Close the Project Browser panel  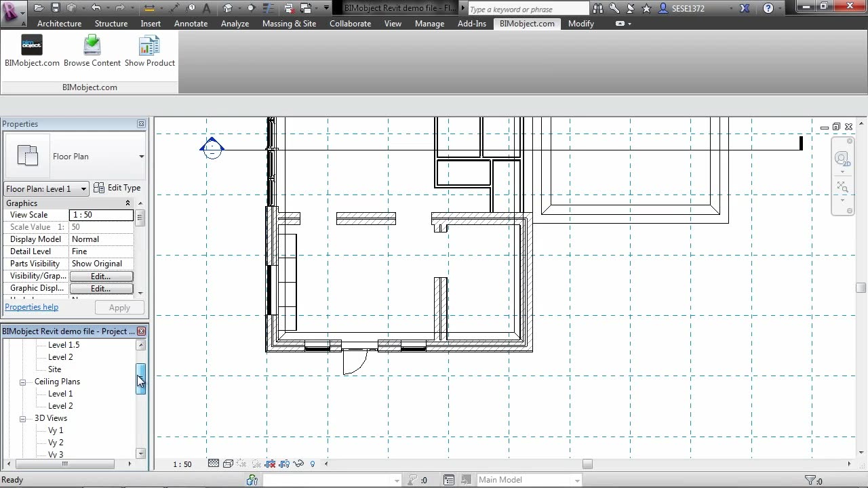point(141,331)
